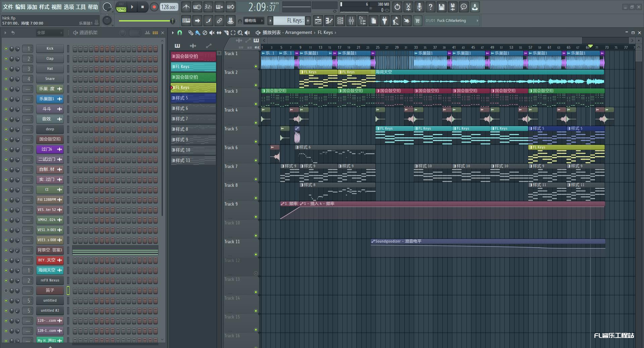This screenshot has width=644, height=348.
Task: Select 样式 5 in the pattern picker
Action: coord(193,98)
